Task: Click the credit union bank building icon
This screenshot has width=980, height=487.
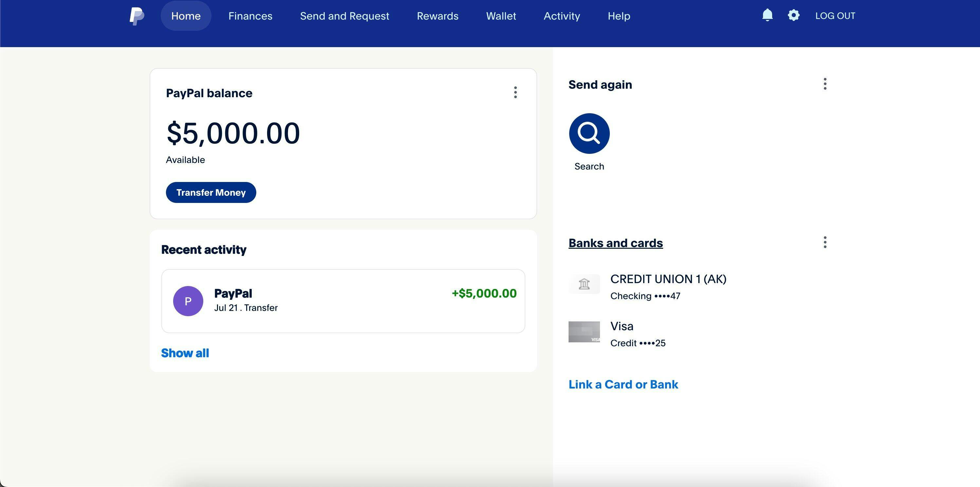Action: [x=584, y=284]
